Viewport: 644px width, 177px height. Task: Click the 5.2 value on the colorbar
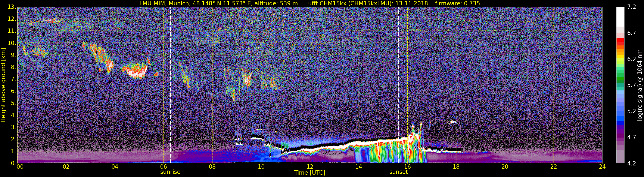pos(632,111)
